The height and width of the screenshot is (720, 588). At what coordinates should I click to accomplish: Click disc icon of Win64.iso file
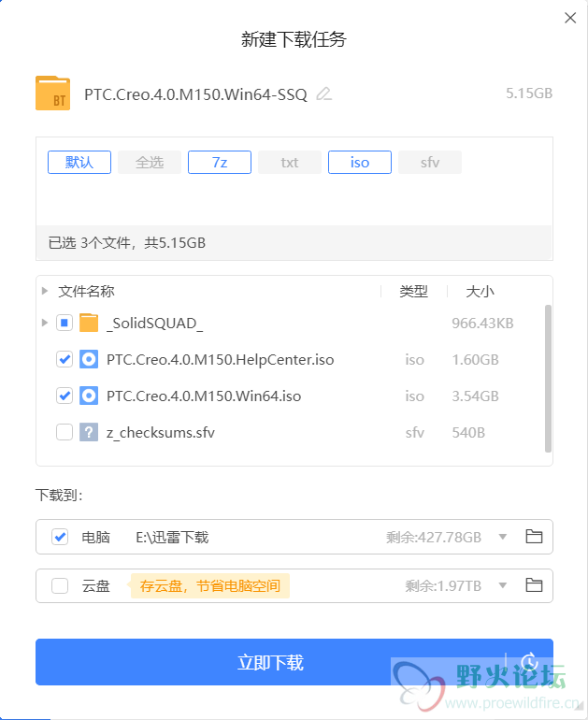[x=89, y=396]
